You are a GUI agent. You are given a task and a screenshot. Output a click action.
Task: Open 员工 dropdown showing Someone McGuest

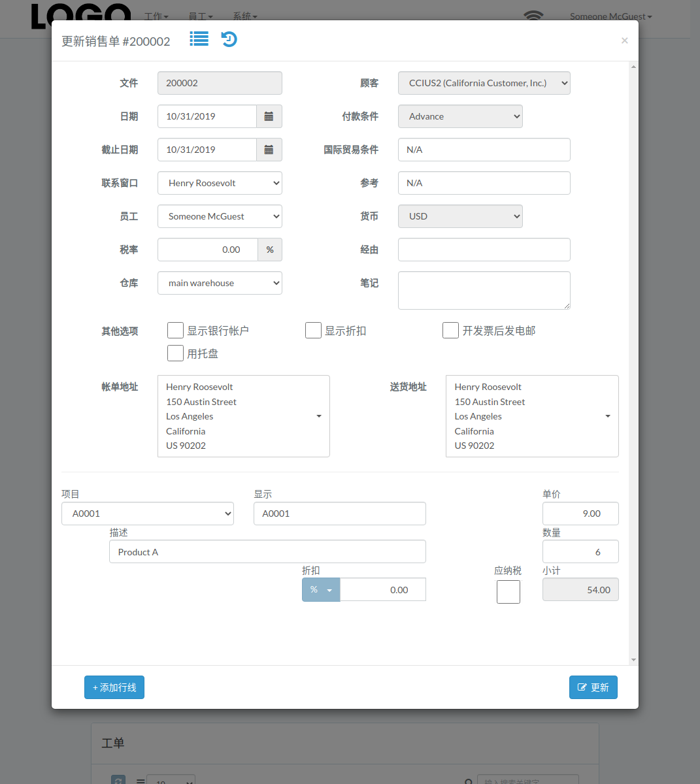tap(220, 216)
